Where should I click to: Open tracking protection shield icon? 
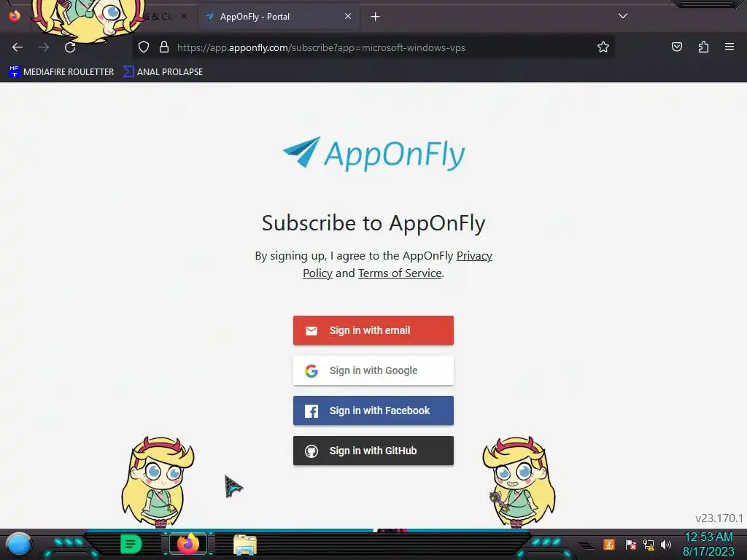(144, 47)
